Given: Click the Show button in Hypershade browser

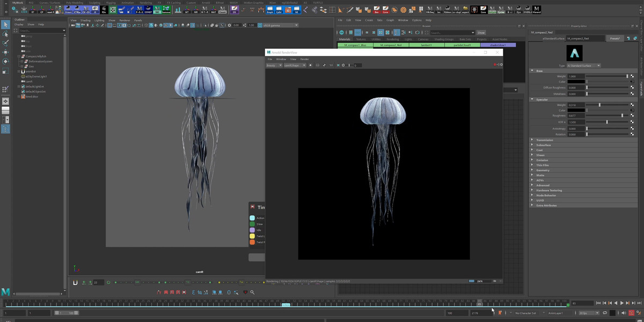Looking at the screenshot, I should [x=481, y=33].
